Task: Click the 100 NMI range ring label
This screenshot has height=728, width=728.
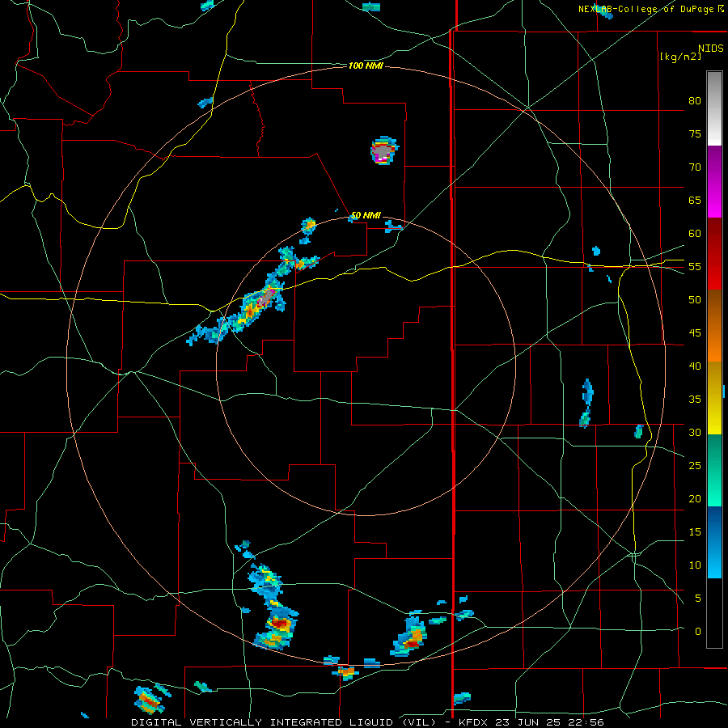Action: (x=366, y=66)
